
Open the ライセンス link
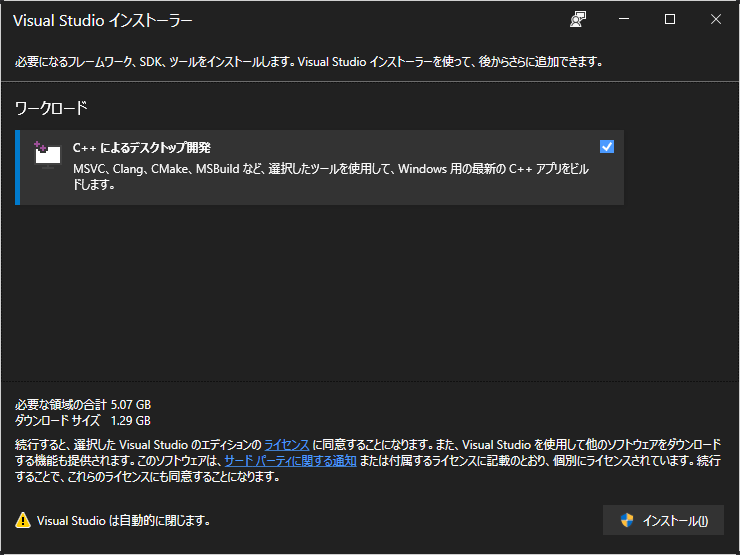pyautogui.click(x=286, y=445)
